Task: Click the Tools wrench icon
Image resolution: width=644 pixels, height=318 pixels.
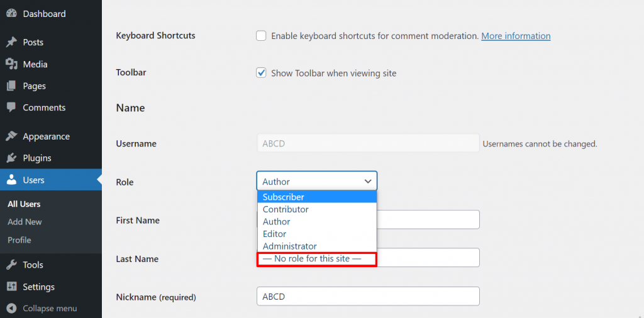Action: [x=11, y=265]
